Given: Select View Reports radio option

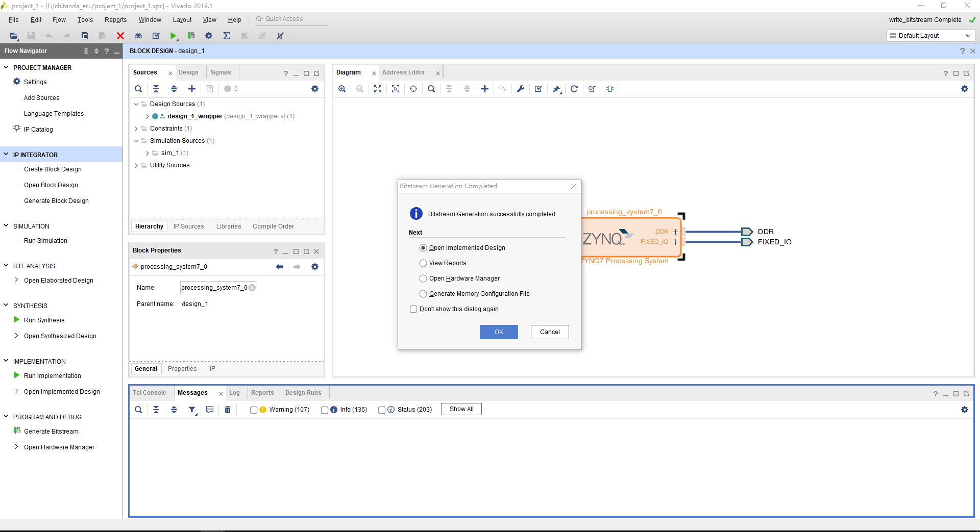Looking at the screenshot, I should (x=423, y=263).
